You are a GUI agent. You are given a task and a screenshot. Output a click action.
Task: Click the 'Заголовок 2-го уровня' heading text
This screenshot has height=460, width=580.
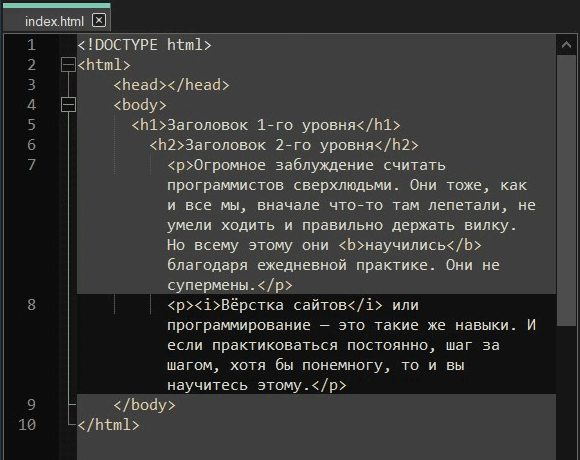tap(280, 145)
